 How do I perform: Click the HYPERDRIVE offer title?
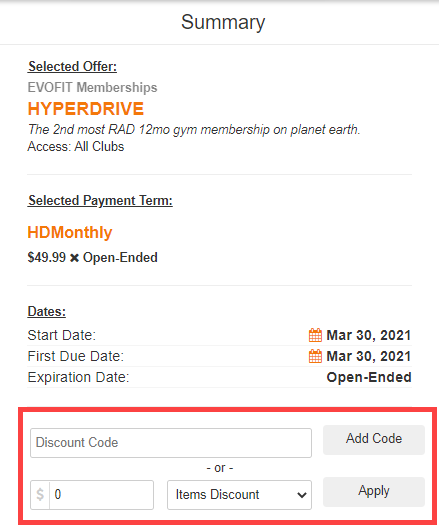point(86,109)
